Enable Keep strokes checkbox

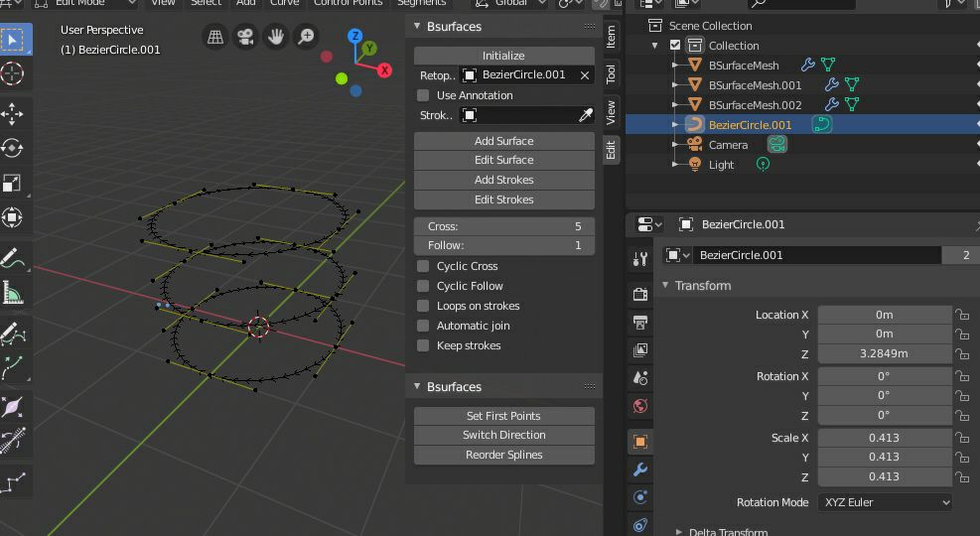click(x=423, y=345)
